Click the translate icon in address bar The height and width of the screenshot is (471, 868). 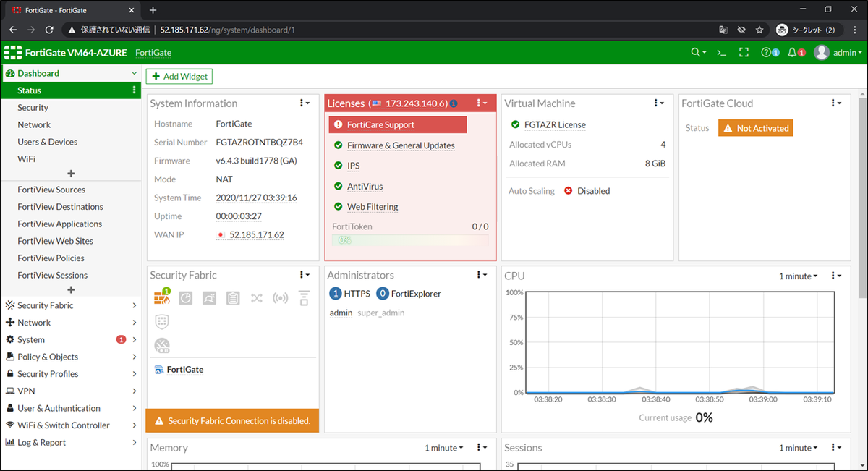coord(723,30)
